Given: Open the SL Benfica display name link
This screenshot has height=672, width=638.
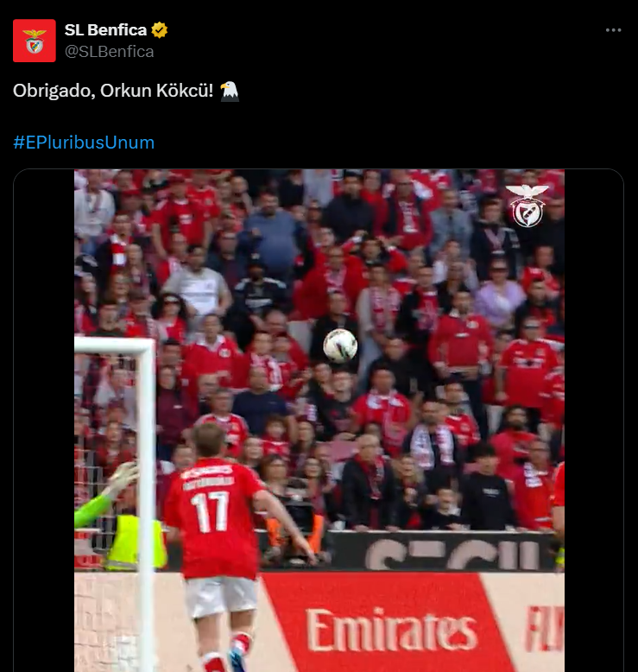Looking at the screenshot, I should [105, 30].
